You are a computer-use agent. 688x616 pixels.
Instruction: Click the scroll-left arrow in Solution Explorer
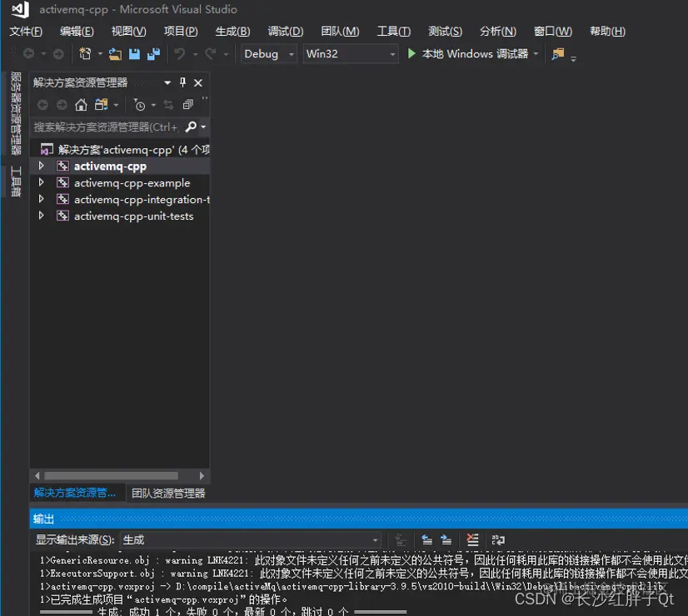[37, 475]
